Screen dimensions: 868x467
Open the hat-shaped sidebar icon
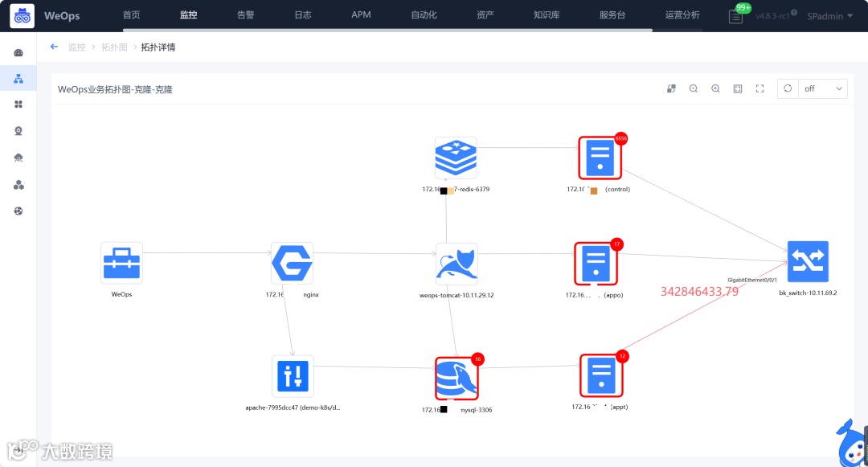coord(18,158)
